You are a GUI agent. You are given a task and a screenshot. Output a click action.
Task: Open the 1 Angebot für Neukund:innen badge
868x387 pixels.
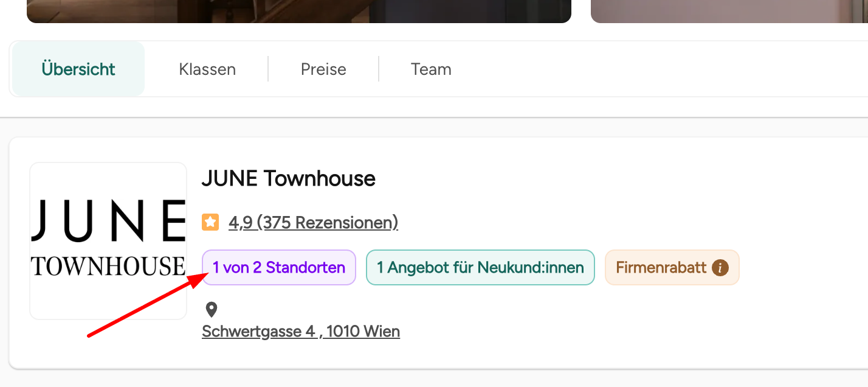[480, 267]
